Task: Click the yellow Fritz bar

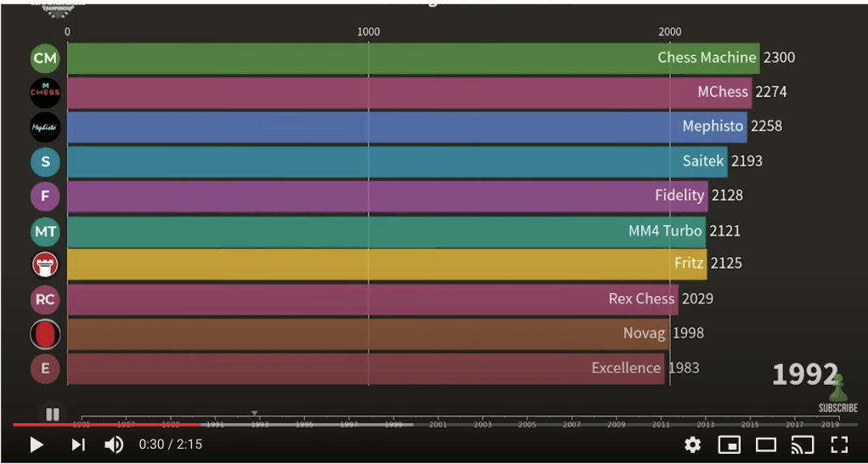Action: pyautogui.click(x=382, y=264)
